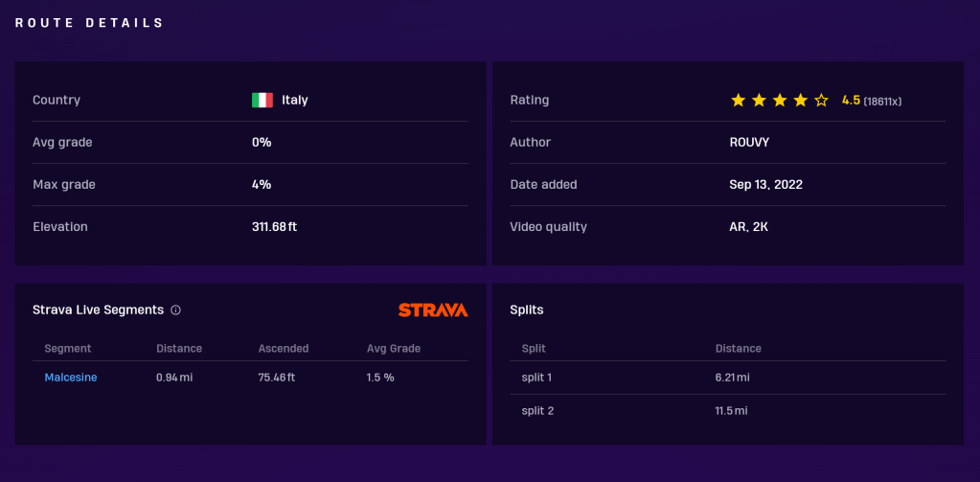Image resolution: width=980 pixels, height=482 pixels.
Task: Click the Splits Distance column header
Action: point(738,349)
